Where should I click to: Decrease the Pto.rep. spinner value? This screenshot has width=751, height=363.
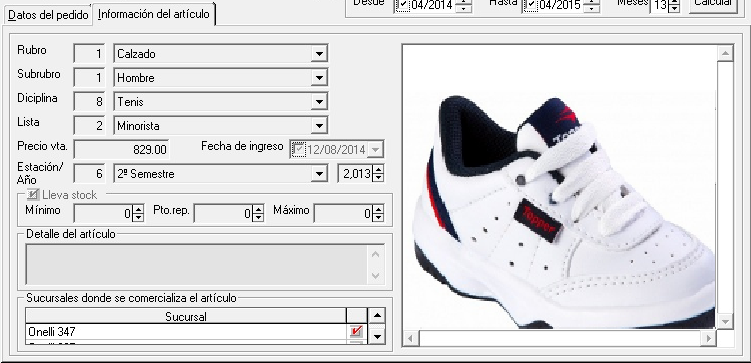click(x=258, y=217)
